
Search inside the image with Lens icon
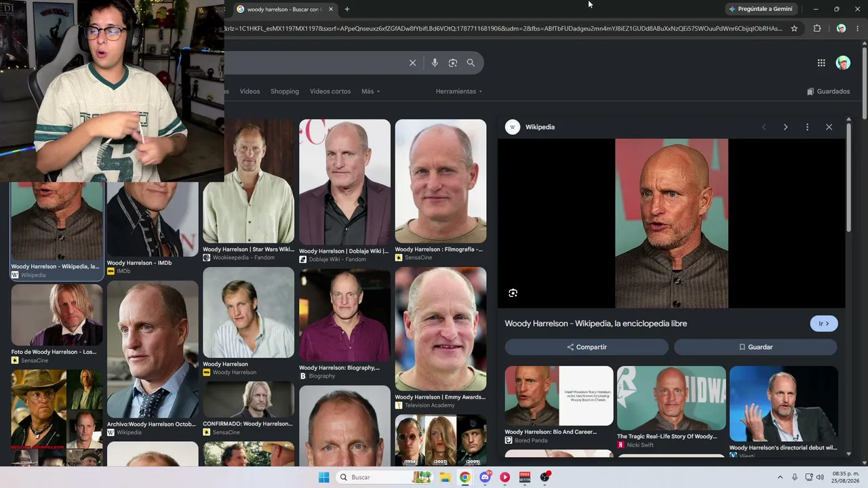pyautogui.click(x=513, y=293)
